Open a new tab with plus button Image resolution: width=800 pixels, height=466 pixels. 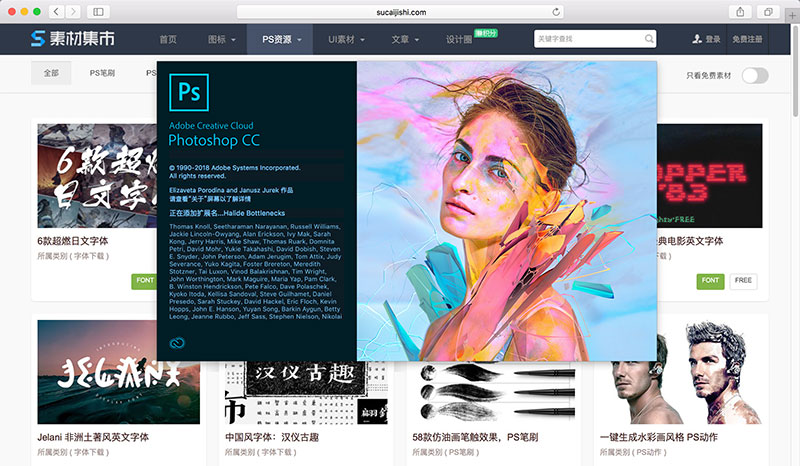(x=792, y=16)
